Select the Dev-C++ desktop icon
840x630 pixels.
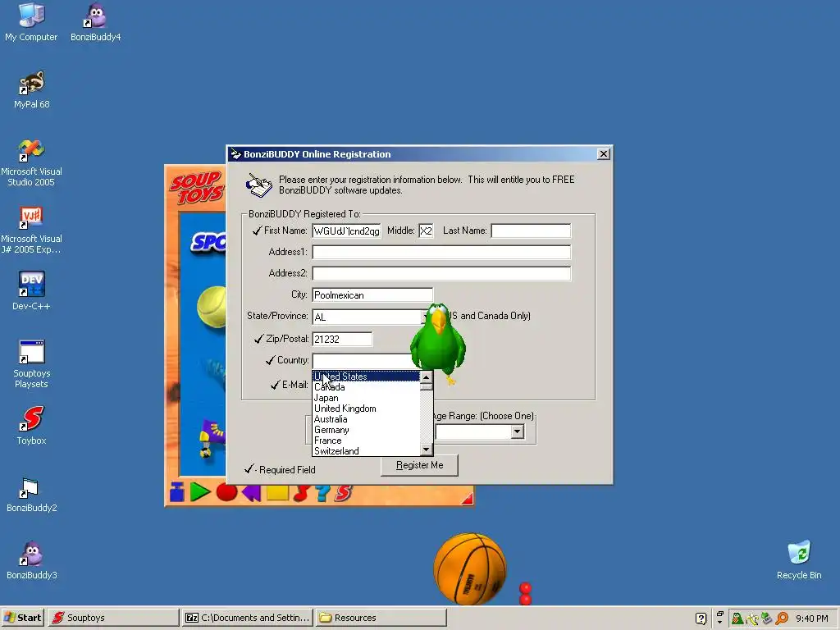(31, 291)
